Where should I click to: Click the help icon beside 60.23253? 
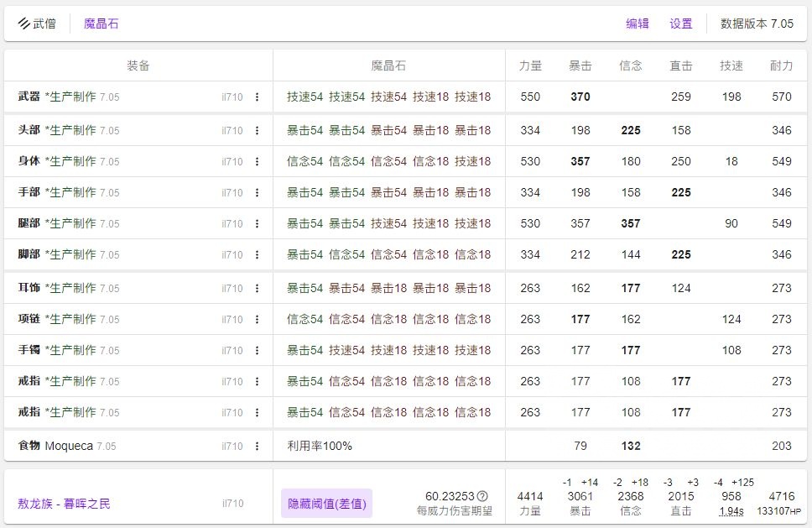[482, 496]
